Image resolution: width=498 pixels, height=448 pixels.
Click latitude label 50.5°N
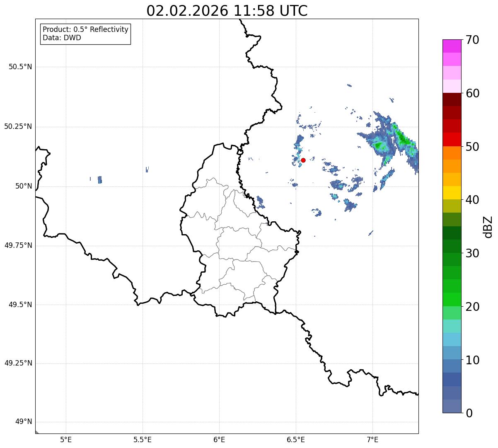(x=20, y=67)
